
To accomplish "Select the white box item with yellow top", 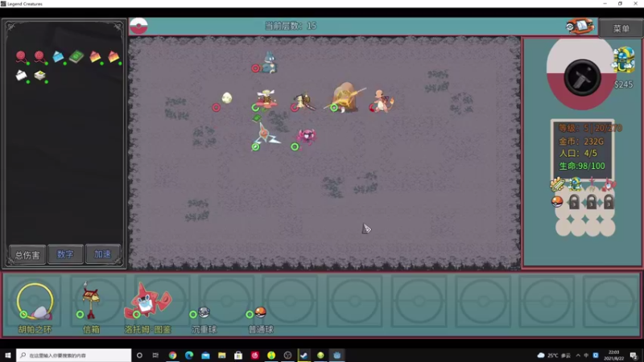I will pyautogui.click(x=39, y=76).
